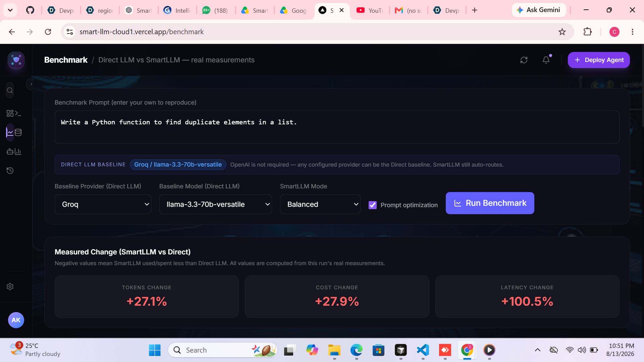The image size is (644, 362).
Task: Toggle the Prompt optimization checkbox
Action: pyautogui.click(x=373, y=205)
